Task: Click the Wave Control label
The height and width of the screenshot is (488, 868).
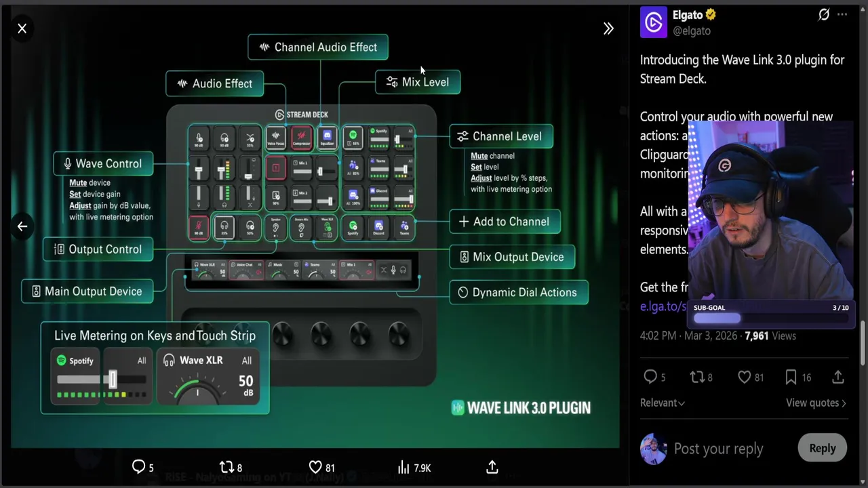Action: [103, 163]
